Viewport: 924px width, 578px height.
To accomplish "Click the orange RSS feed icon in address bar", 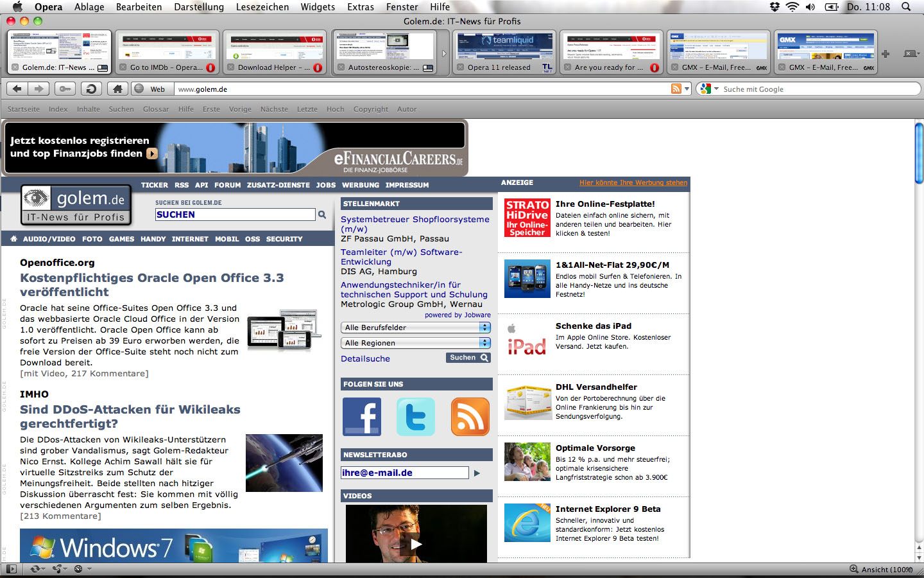I will [x=676, y=89].
